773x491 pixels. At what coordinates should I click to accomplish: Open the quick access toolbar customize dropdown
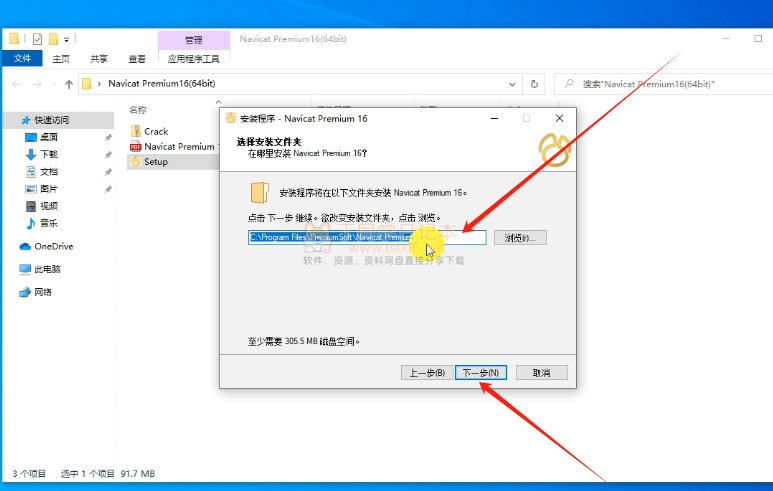(x=67, y=39)
